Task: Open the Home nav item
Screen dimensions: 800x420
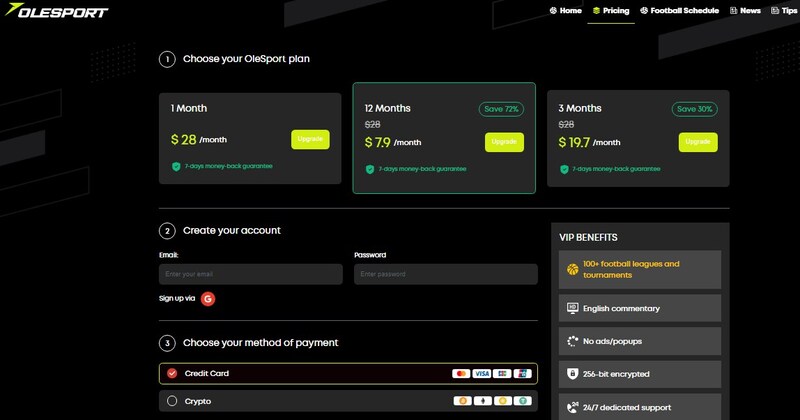Action: pyautogui.click(x=565, y=11)
